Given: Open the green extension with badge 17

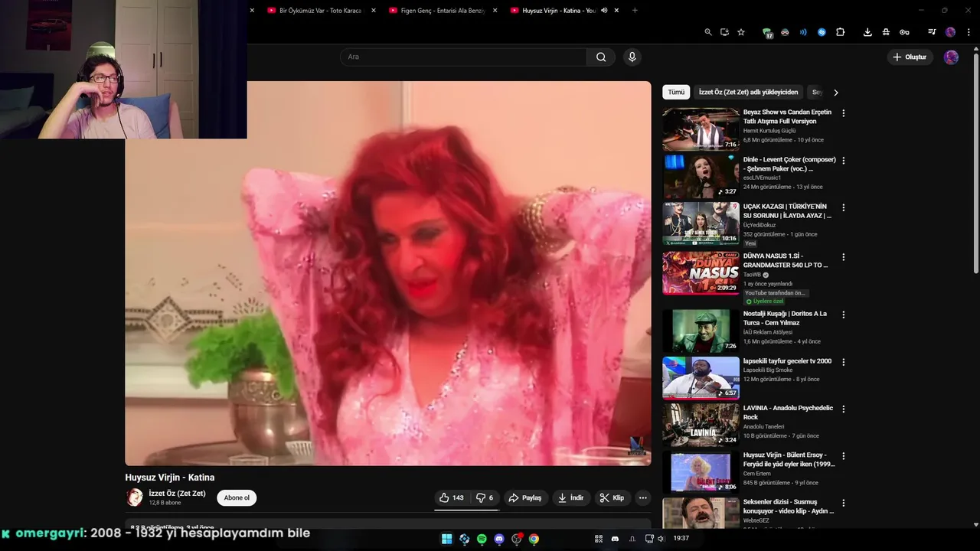Looking at the screenshot, I should 767,33.
